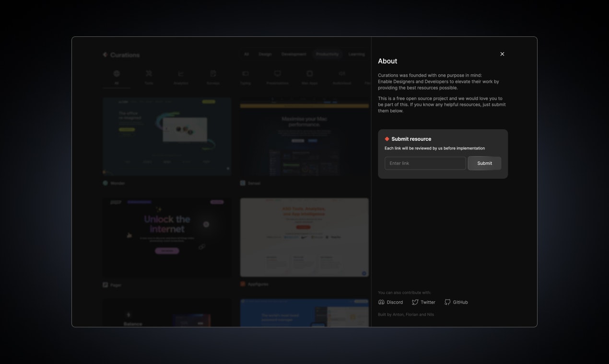Open the Sensei resource thumbnail

pos(304,136)
